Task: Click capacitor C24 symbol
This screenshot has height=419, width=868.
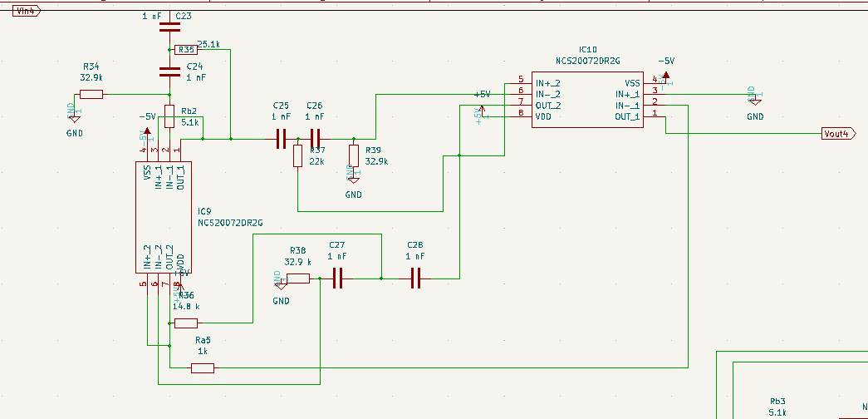Action: tap(169, 72)
